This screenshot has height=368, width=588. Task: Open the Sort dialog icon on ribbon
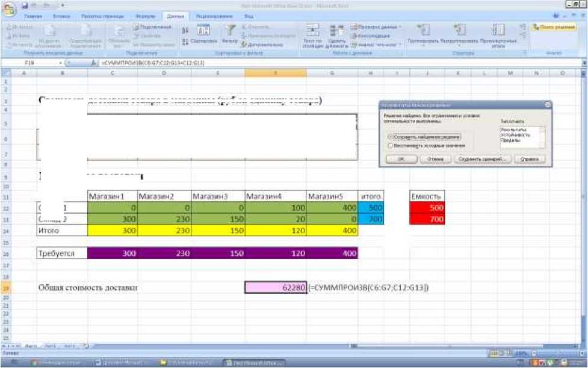coord(203,31)
